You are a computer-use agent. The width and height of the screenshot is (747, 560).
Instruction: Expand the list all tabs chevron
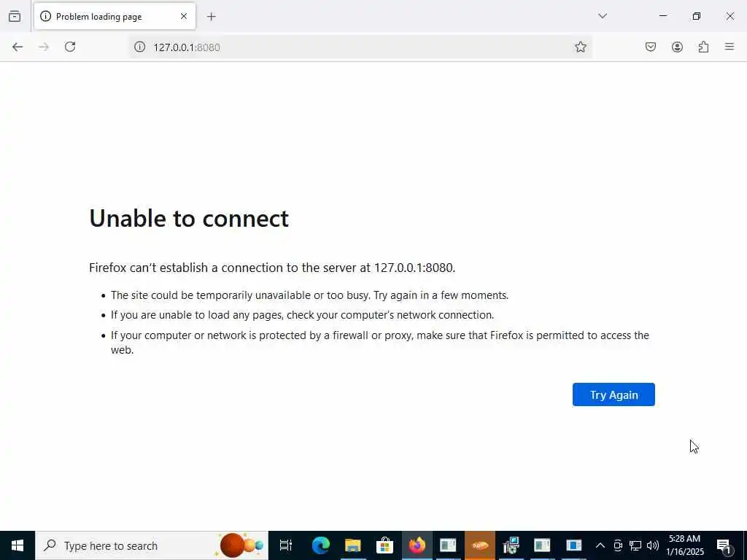click(x=603, y=16)
